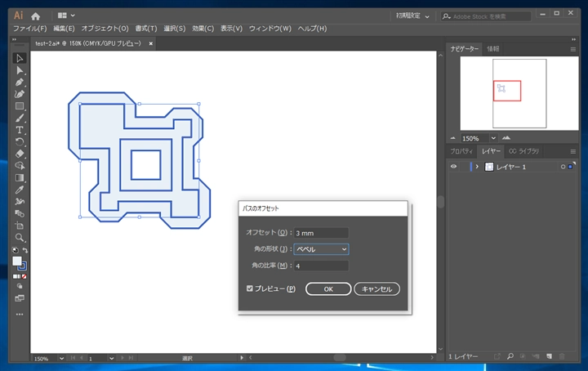588x371 pixels.
Task: Open the artboard number dropdown
Action: tap(111, 358)
